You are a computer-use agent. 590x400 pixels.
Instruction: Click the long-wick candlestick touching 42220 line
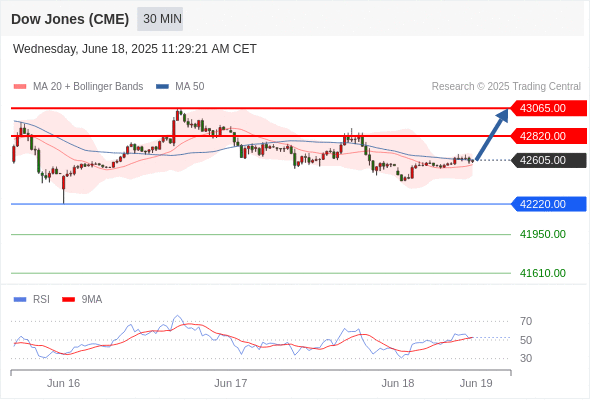tap(63, 189)
